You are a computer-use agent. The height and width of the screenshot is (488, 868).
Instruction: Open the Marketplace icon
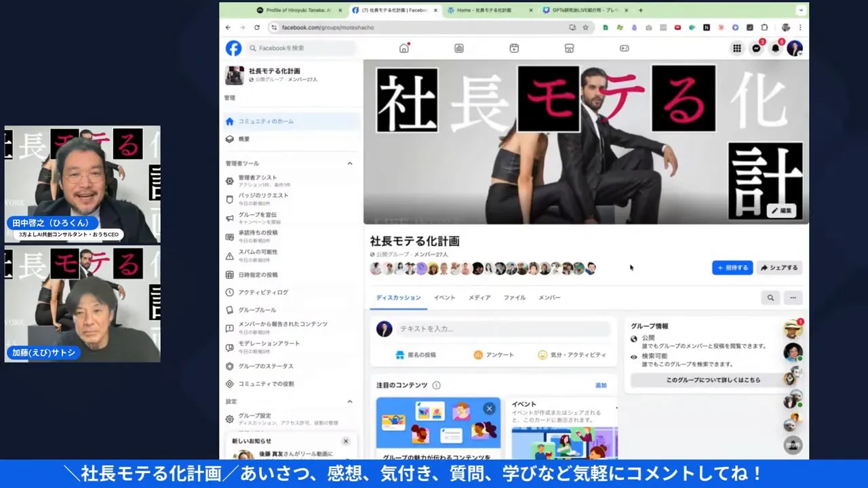568,48
